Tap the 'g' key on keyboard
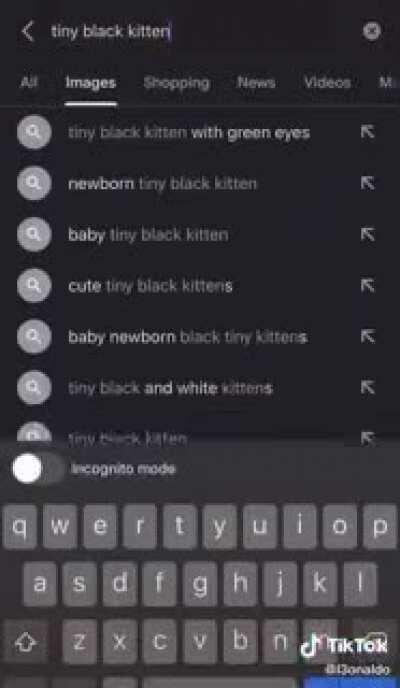The height and width of the screenshot is (688, 400). (200, 584)
